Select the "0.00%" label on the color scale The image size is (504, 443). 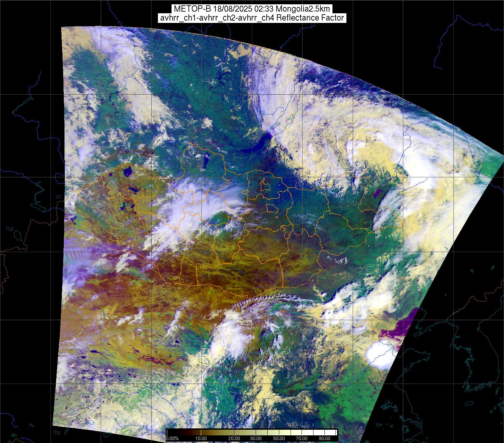tap(173, 439)
